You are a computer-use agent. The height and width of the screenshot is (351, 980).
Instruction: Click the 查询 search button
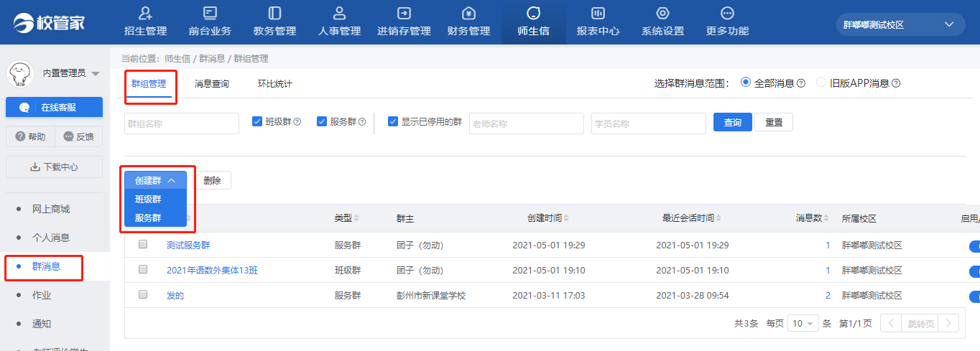732,122
